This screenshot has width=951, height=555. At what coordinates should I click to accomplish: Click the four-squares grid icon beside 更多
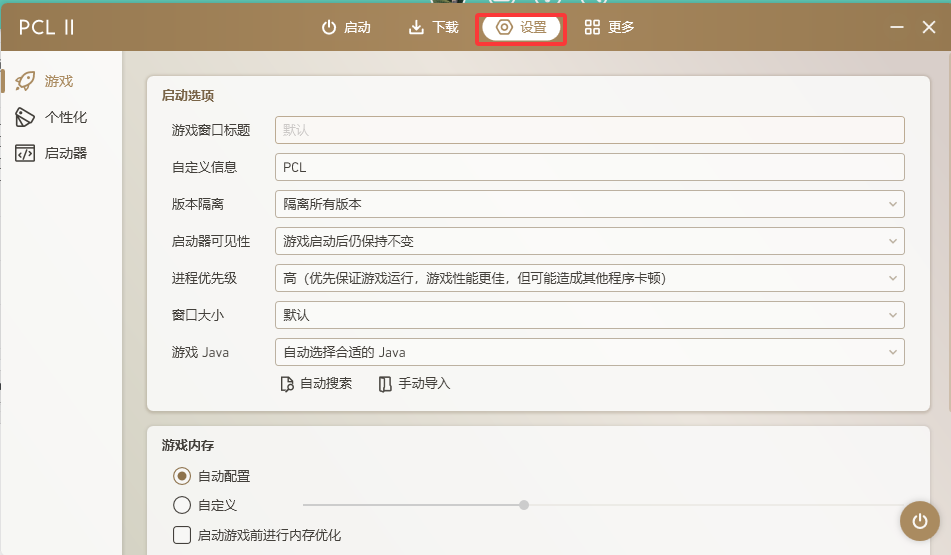click(592, 27)
